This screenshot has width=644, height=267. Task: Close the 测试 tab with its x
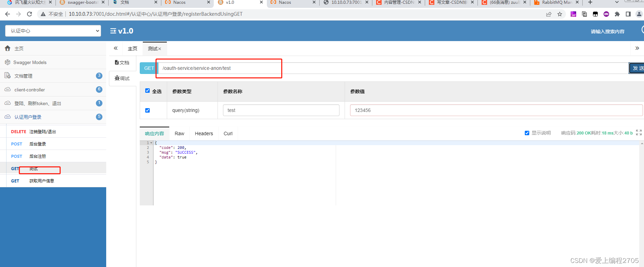tap(160, 49)
